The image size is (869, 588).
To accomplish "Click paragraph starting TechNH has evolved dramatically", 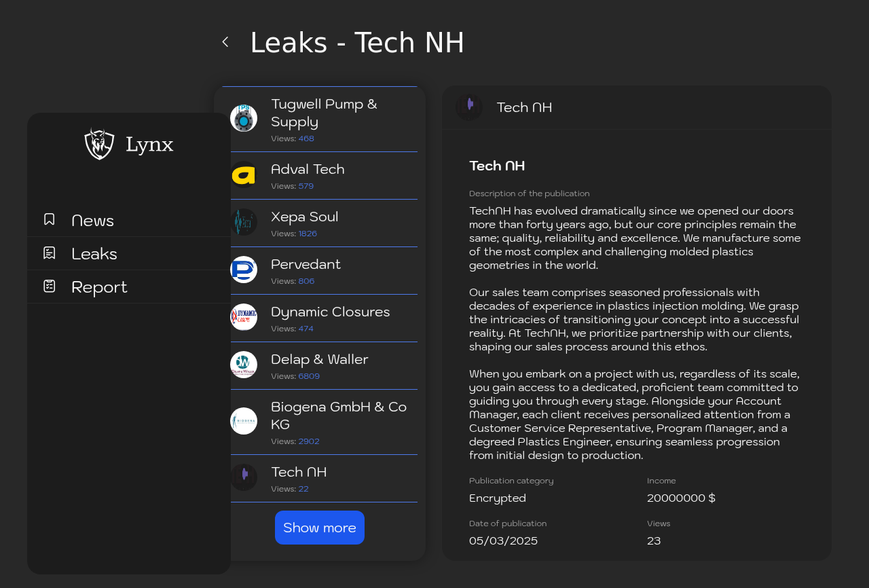I will click(x=635, y=238).
